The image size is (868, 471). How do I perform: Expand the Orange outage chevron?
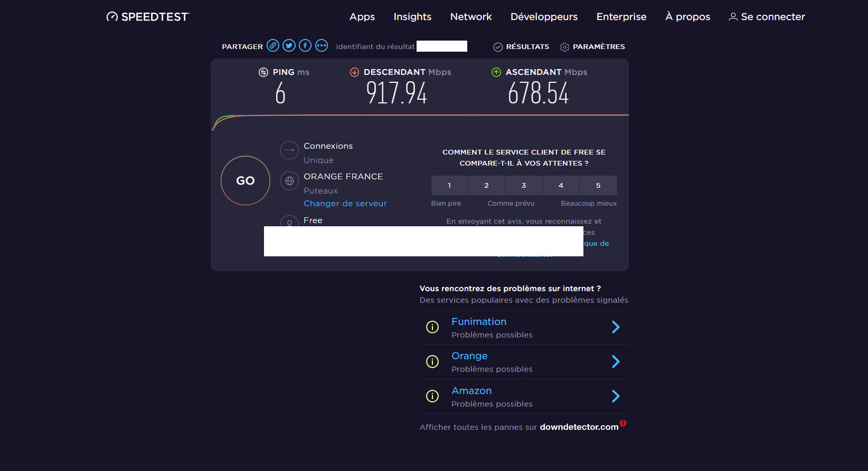click(x=616, y=361)
